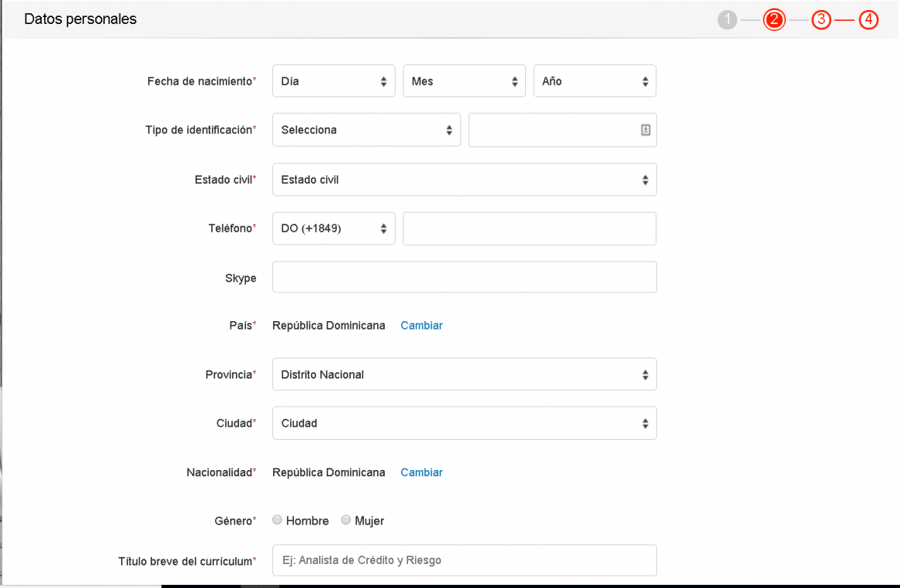Expand the Provincia dropdown showing Distrito Nacional

(464, 375)
